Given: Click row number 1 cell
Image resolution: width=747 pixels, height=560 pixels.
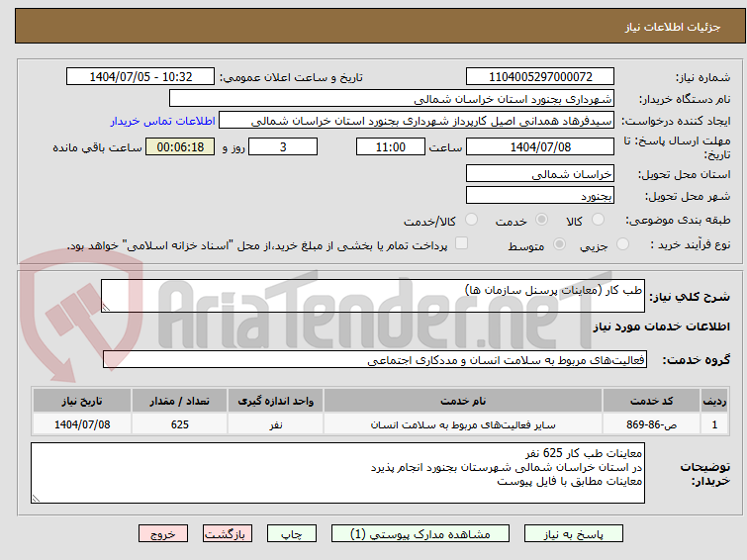Looking at the screenshot, I should point(714,424).
